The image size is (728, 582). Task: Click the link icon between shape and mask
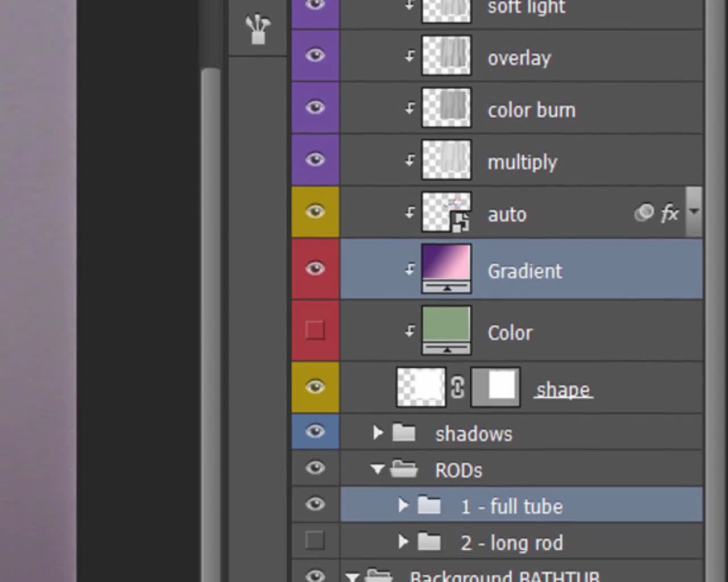coord(458,388)
